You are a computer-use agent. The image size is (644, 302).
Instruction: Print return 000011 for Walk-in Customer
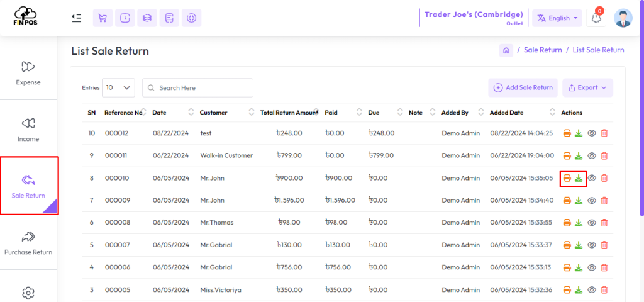tap(567, 156)
